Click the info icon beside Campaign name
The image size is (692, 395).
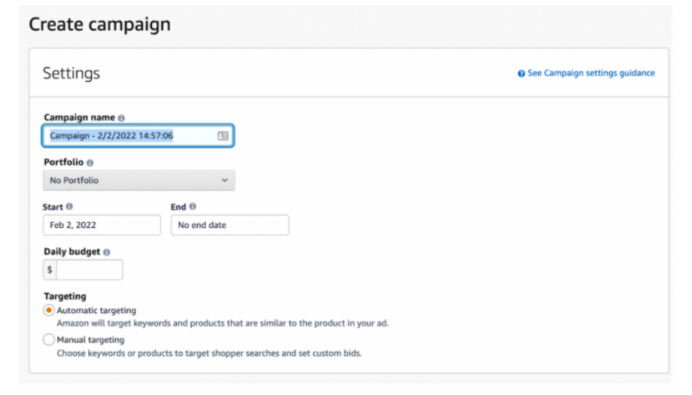(x=121, y=118)
